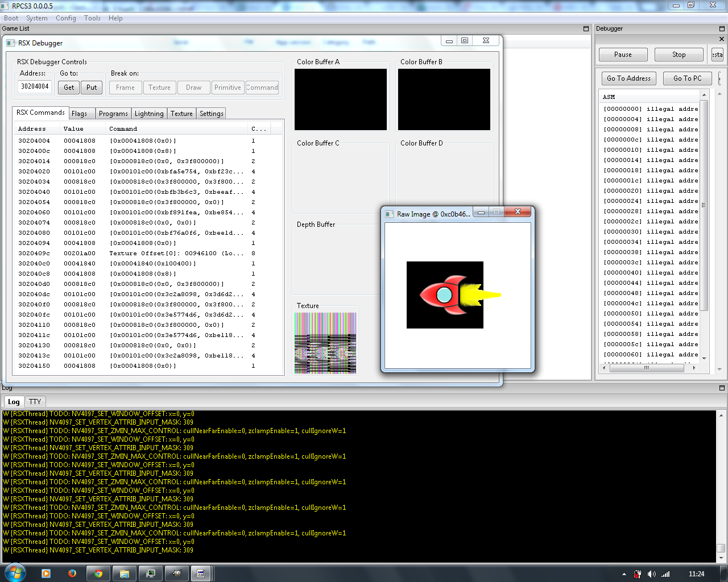Click the volume speaker icon in system tray
The width and height of the screenshot is (728, 582).
click(x=651, y=574)
